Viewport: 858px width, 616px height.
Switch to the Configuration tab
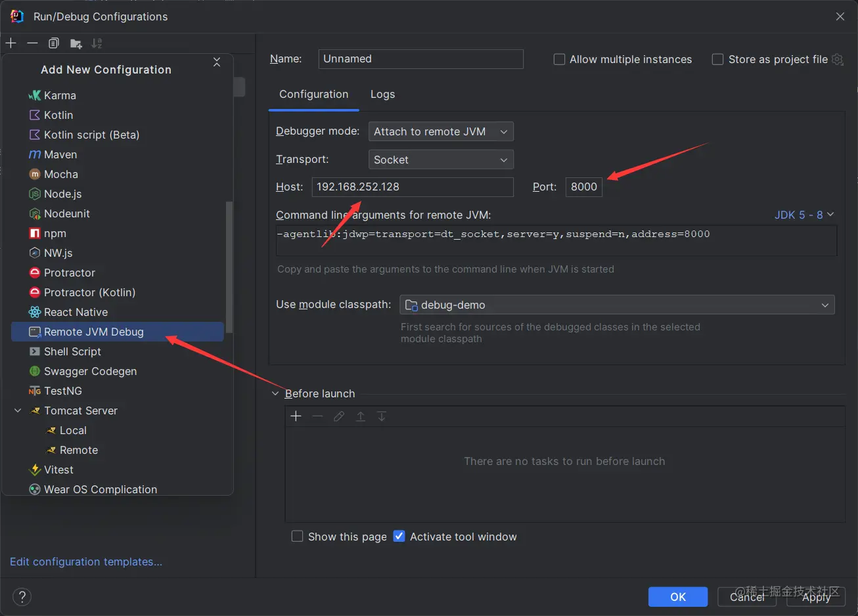pos(314,94)
